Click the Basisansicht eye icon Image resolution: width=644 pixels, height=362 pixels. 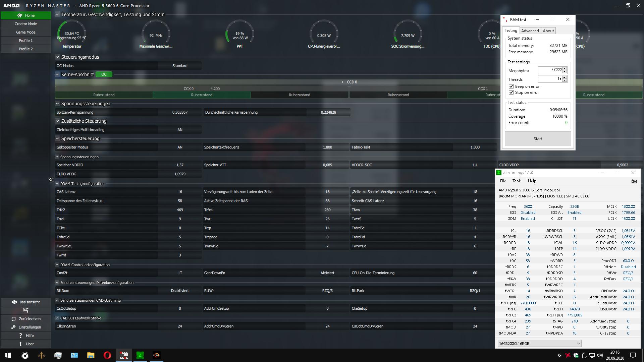[x=14, y=302]
